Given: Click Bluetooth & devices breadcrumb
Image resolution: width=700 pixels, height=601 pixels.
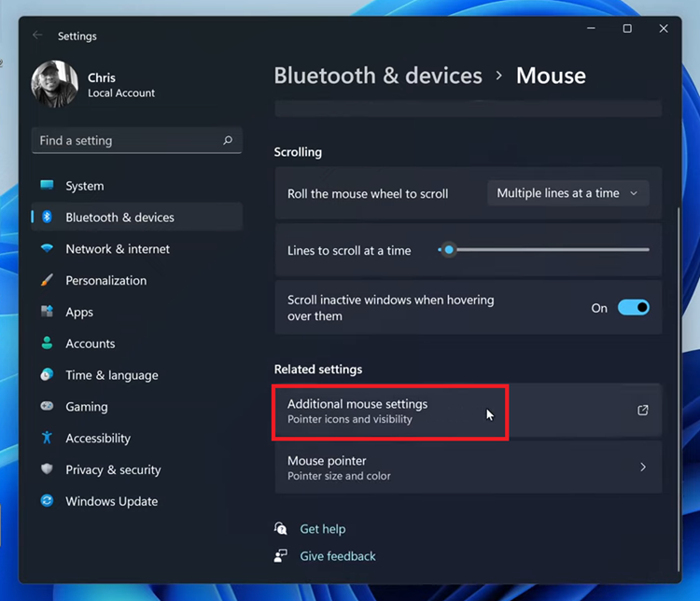Looking at the screenshot, I should pos(378,76).
